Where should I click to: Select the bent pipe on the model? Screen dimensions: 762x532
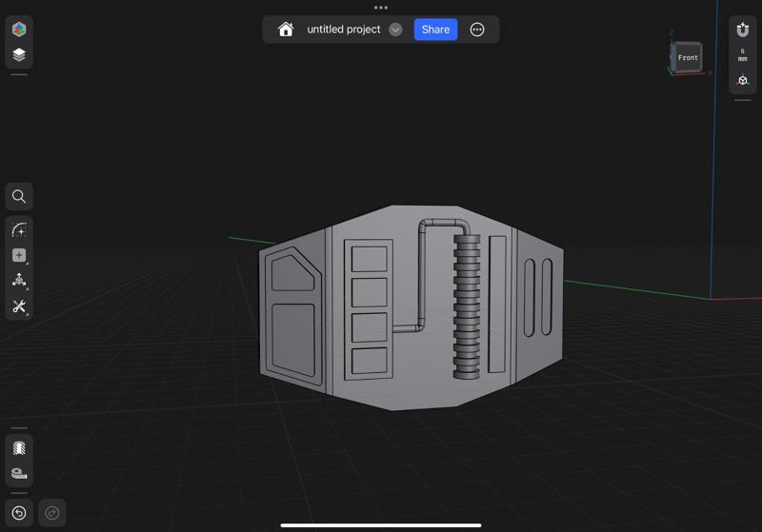(422, 274)
